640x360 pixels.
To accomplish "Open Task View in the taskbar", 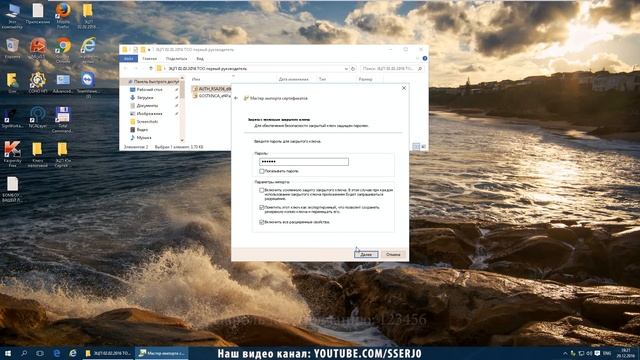I will tap(40, 353).
